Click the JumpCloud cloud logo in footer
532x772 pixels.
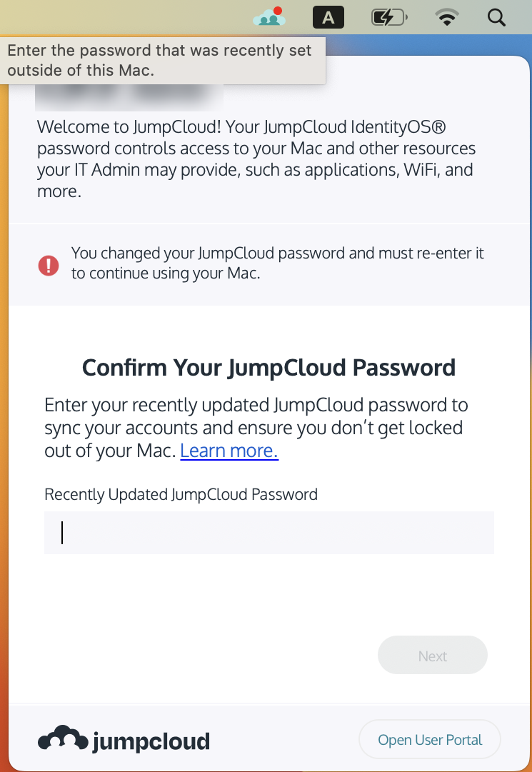(x=62, y=740)
